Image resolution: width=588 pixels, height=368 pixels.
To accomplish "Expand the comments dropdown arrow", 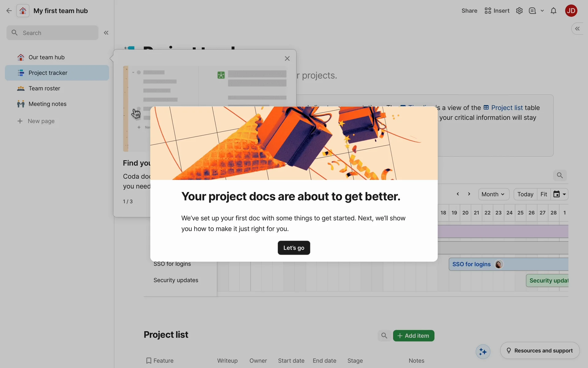I will (x=542, y=11).
